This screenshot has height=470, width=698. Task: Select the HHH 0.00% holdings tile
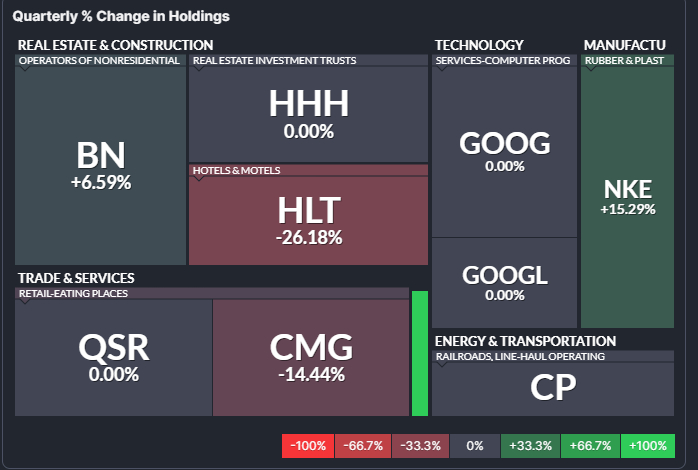(x=308, y=114)
